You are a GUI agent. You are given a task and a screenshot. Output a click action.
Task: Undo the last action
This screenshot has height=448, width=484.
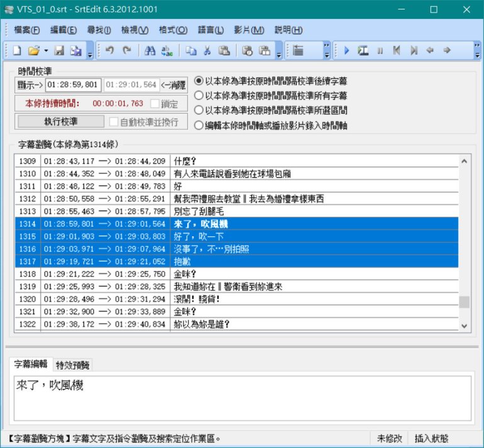[x=109, y=50]
